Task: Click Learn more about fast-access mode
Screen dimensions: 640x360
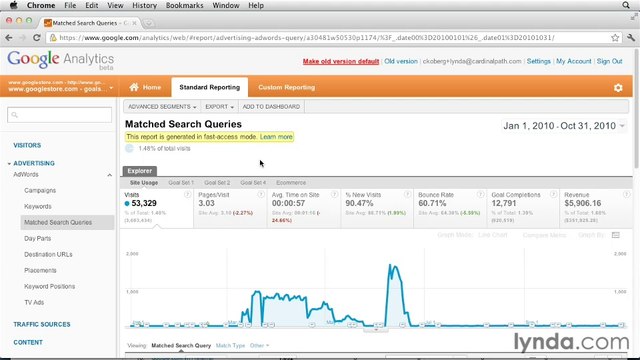Action: coord(276,137)
